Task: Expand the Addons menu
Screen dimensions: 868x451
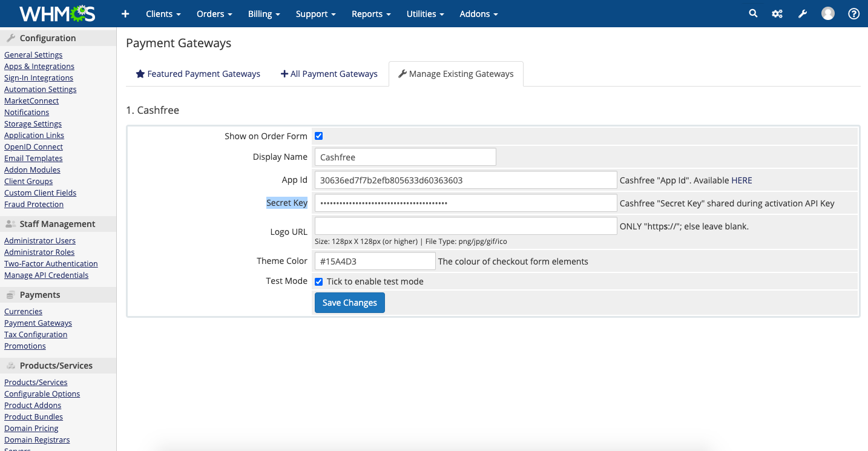Action: tap(479, 13)
